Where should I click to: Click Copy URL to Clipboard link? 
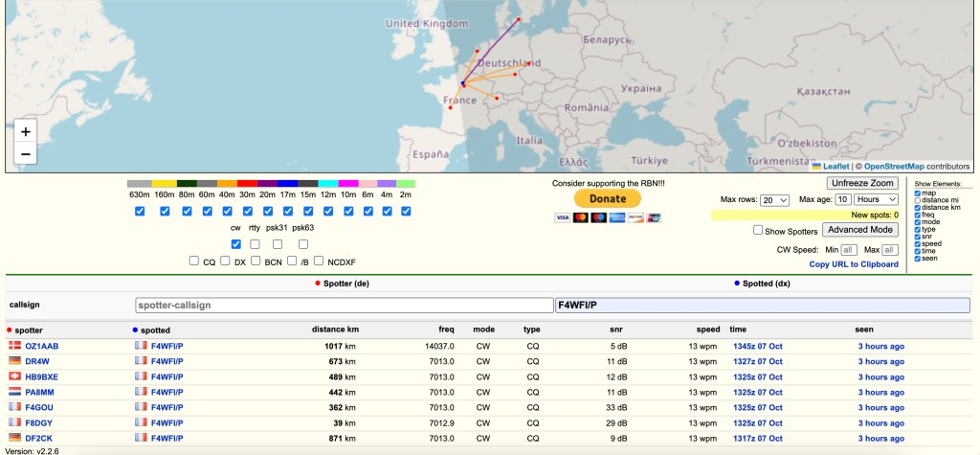pos(854,264)
